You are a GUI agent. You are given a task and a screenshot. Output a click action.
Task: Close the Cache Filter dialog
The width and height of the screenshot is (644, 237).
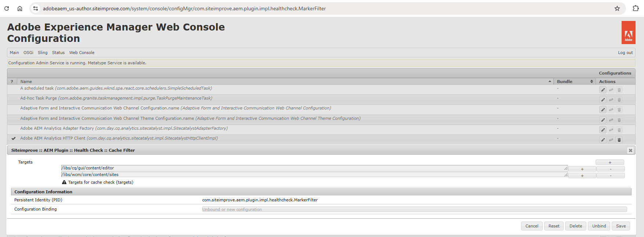pos(630,150)
